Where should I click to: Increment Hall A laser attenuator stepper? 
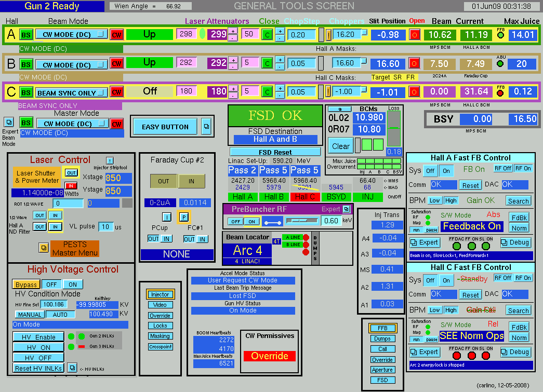(x=233, y=32)
